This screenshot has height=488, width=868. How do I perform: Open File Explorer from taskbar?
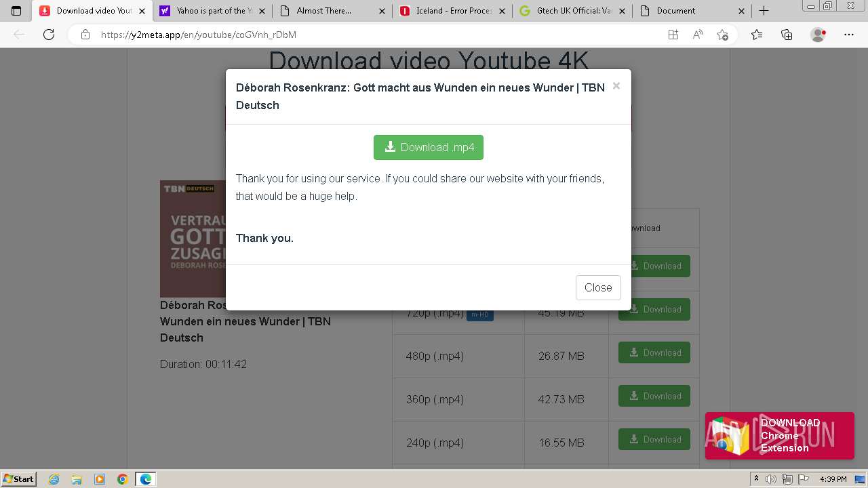point(77,479)
